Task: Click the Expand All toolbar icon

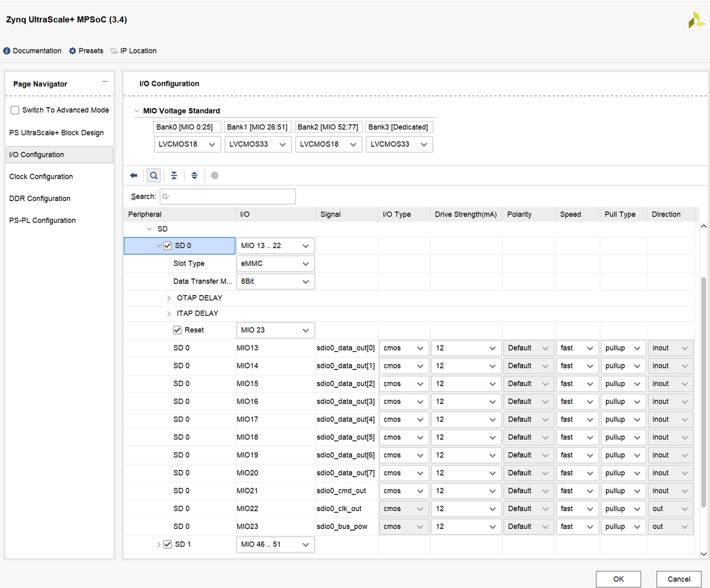Action: point(194,175)
